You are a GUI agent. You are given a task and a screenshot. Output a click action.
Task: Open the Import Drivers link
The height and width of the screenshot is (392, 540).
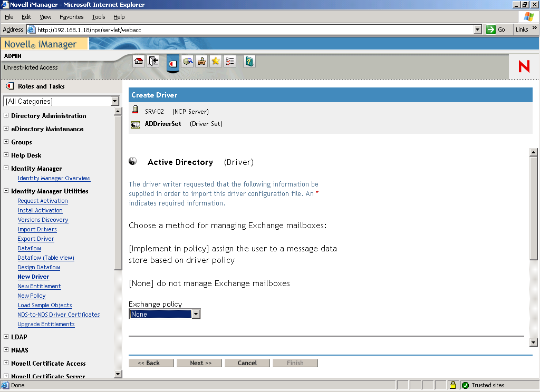tap(37, 229)
